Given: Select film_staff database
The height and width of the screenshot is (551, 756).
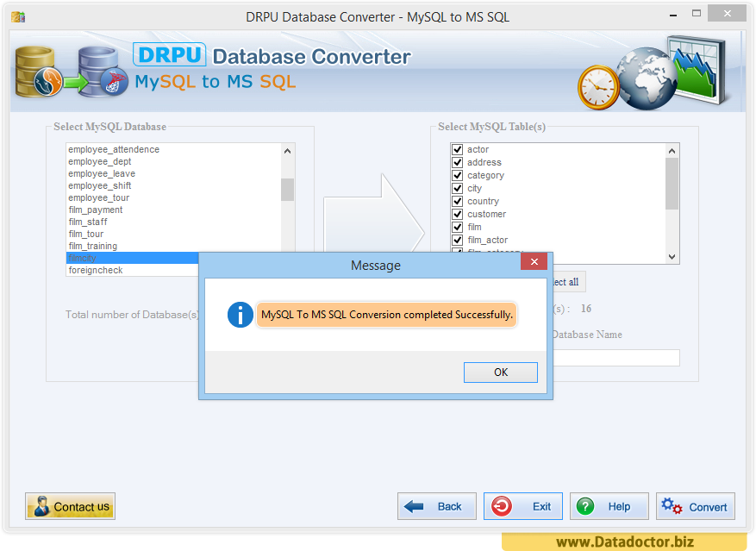Looking at the screenshot, I should (x=173, y=222).
